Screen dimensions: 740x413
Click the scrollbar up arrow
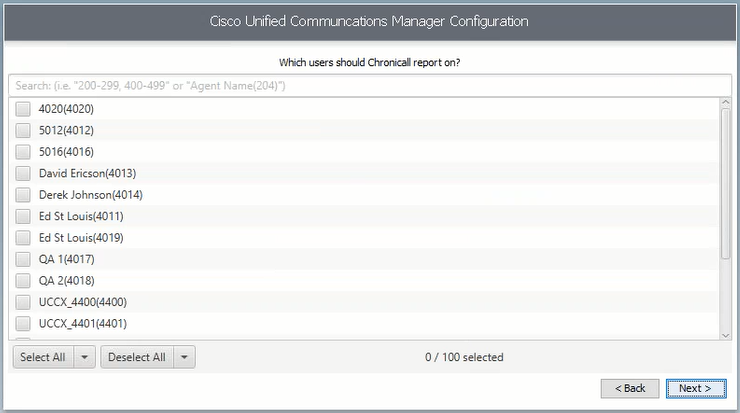pos(725,102)
